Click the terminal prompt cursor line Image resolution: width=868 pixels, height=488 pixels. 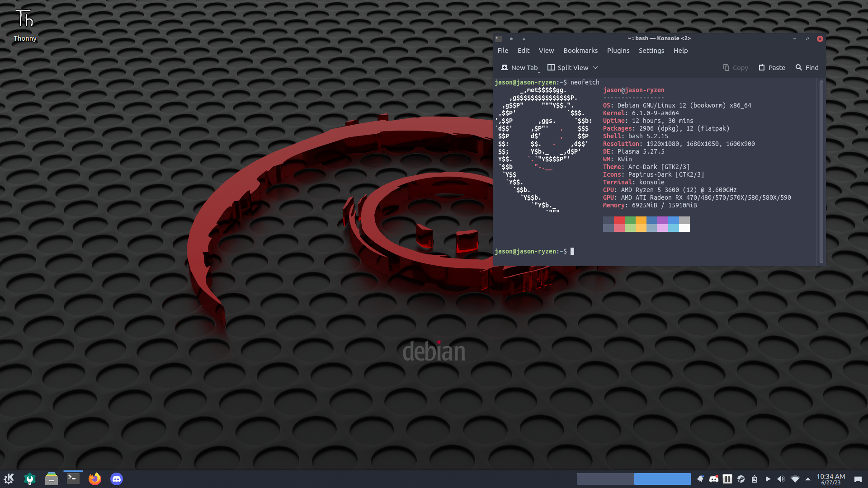pos(534,251)
